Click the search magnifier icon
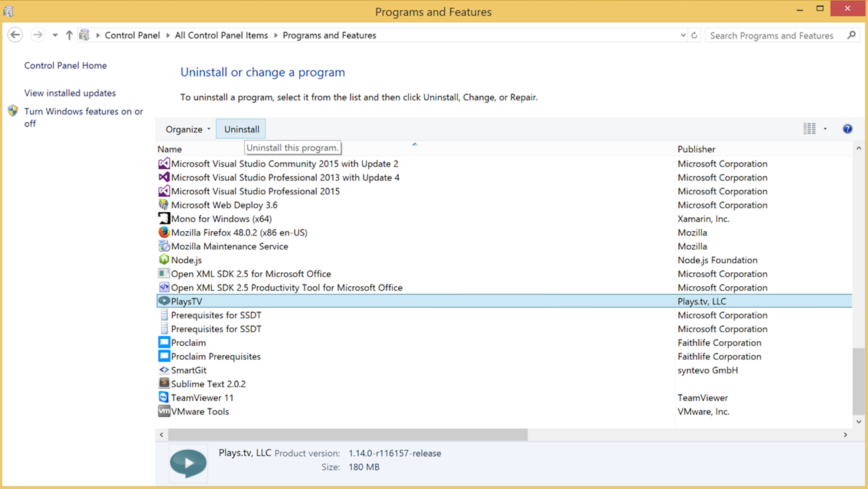This screenshot has height=489, width=868. click(x=852, y=35)
